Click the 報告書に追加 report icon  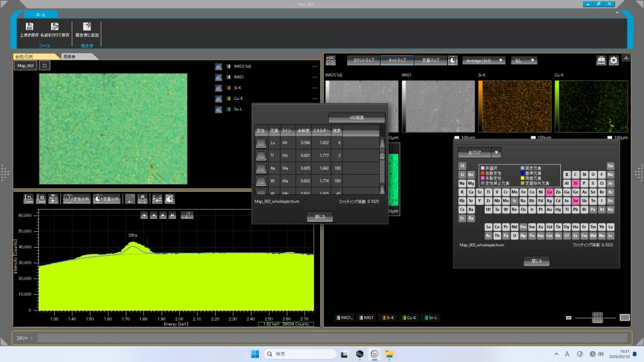tap(87, 27)
